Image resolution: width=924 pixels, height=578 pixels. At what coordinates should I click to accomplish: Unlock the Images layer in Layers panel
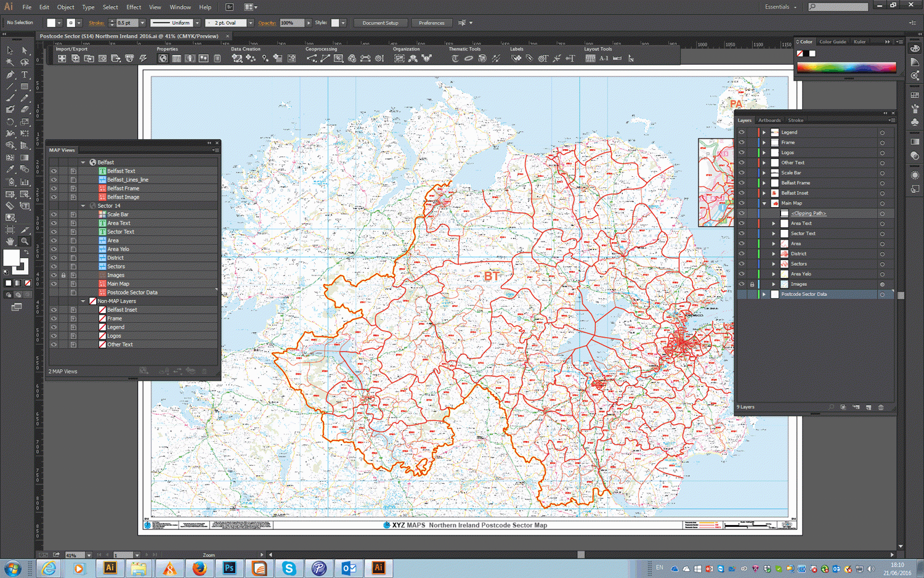pyautogui.click(x=752, y=284)
